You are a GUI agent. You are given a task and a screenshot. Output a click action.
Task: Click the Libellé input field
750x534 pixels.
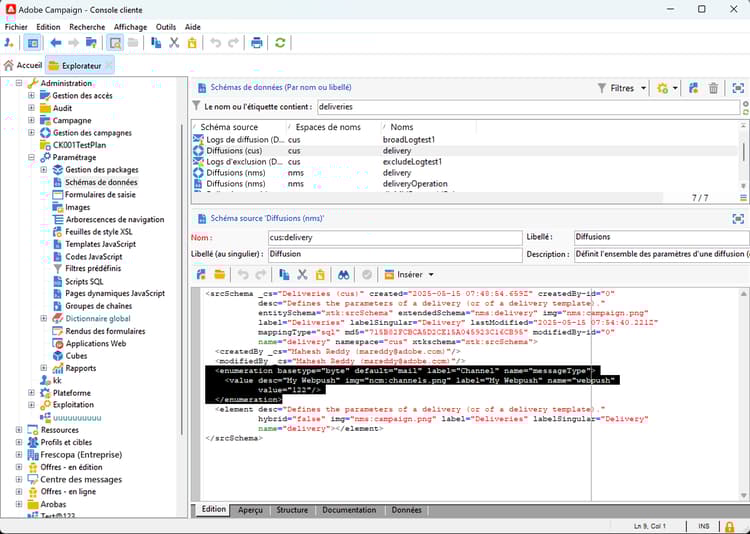pyautogui.click(x=660, y=238)
